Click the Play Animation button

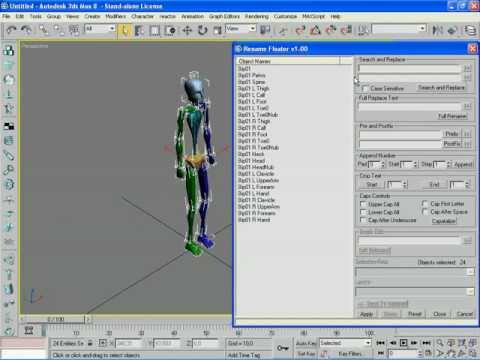(403, 343)
